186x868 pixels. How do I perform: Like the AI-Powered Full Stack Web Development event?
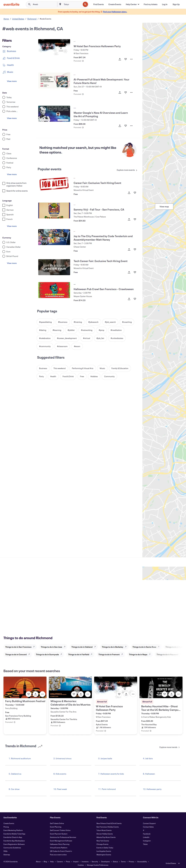pyautogui.click(x=126, y=92)
